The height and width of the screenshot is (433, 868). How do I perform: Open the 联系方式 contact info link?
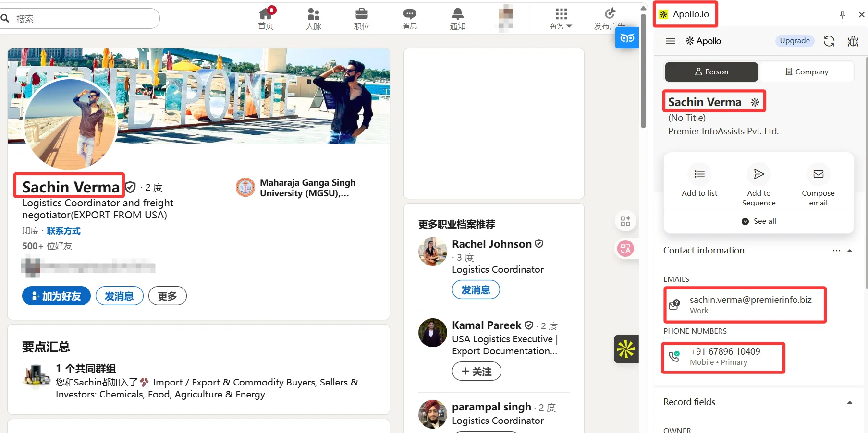(63, 231)
